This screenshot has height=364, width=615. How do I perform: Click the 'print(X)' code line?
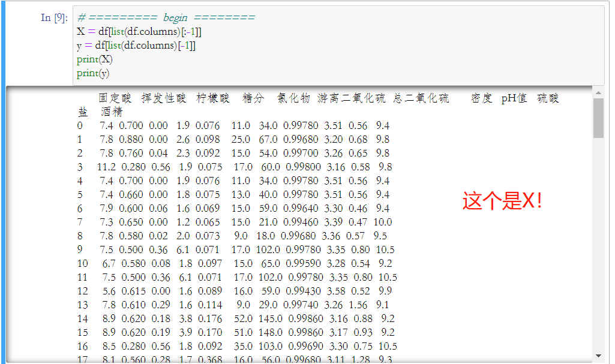pyautogui.click(x=95, y=59)
